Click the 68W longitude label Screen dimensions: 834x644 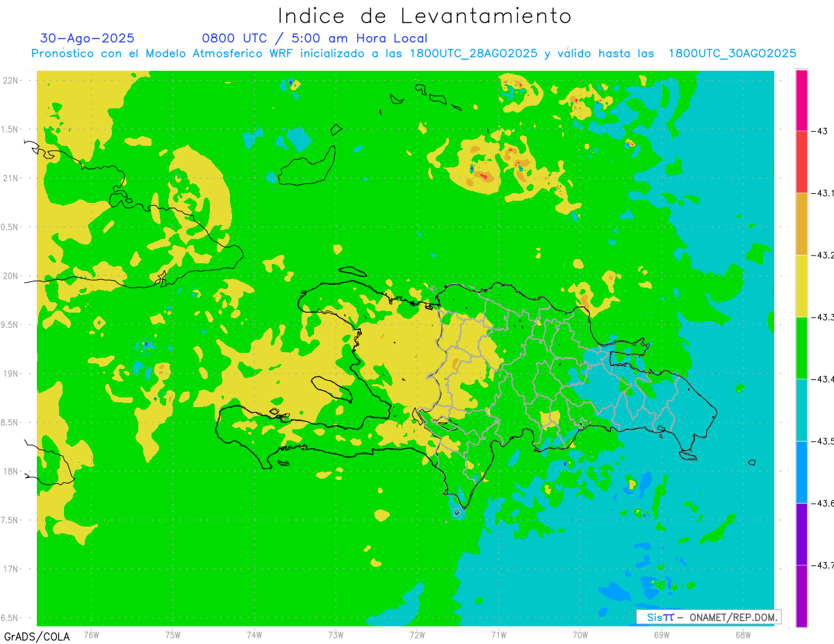pyautogui.click(x=742, y=635)
